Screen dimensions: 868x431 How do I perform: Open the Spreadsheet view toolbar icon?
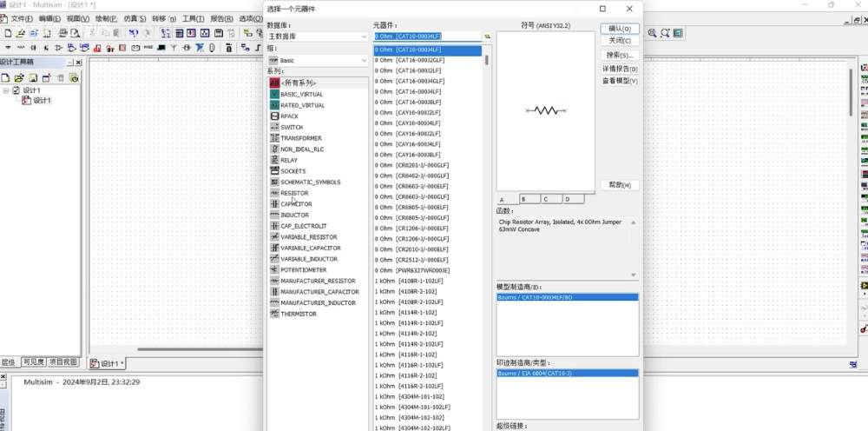click(x=180, y=33)
